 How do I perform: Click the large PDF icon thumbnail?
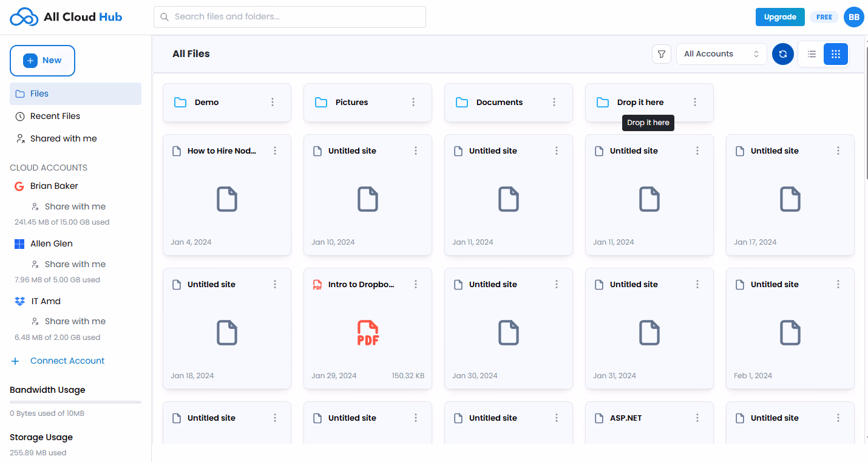[x=368, y=333]
